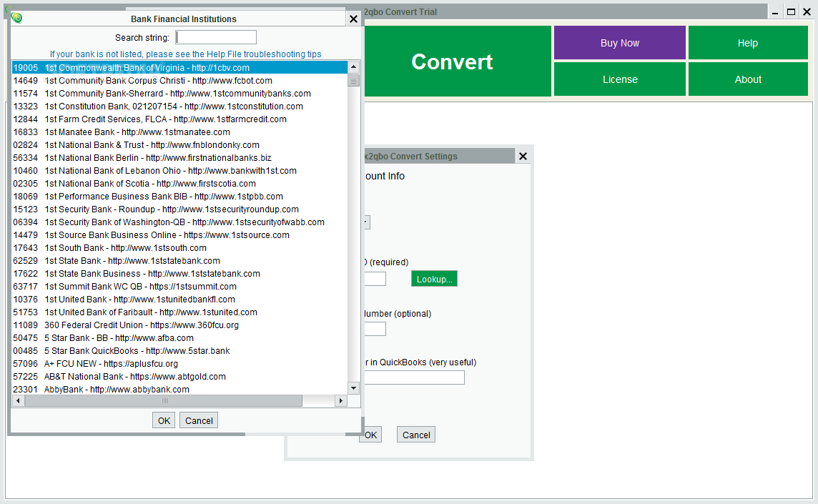This screenshot has width=818, height=504.
Task: Click the vertical scrollbar thumb
Action: [354, 80]
